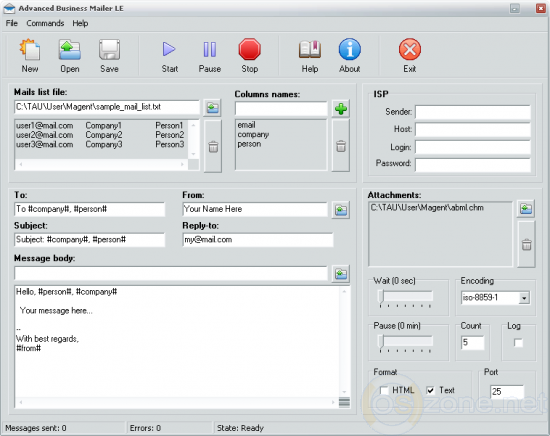
Task: Click the ISP Password field
Action: click(472, 165)
